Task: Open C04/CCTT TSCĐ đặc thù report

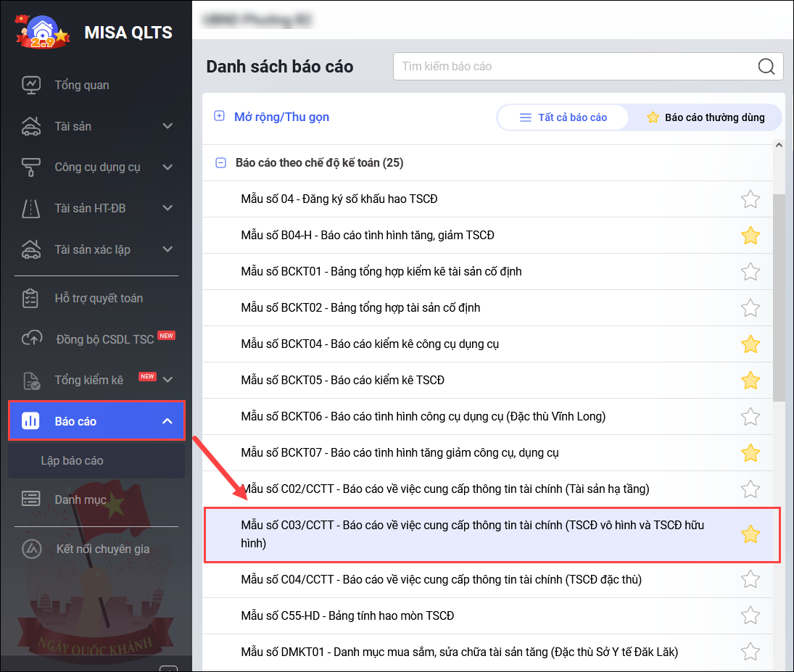Action: pyautogui.click(x=442, y=579)
